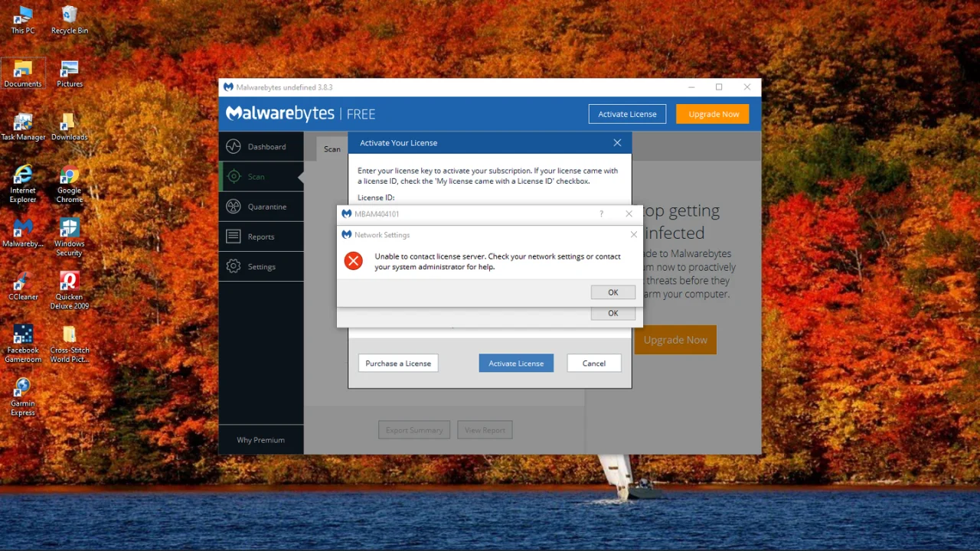Image resolution: width=980 pixels, height=551 pixels.
Task: Select Cross-Stitch World Pictures folder
Action: (69, 344)
